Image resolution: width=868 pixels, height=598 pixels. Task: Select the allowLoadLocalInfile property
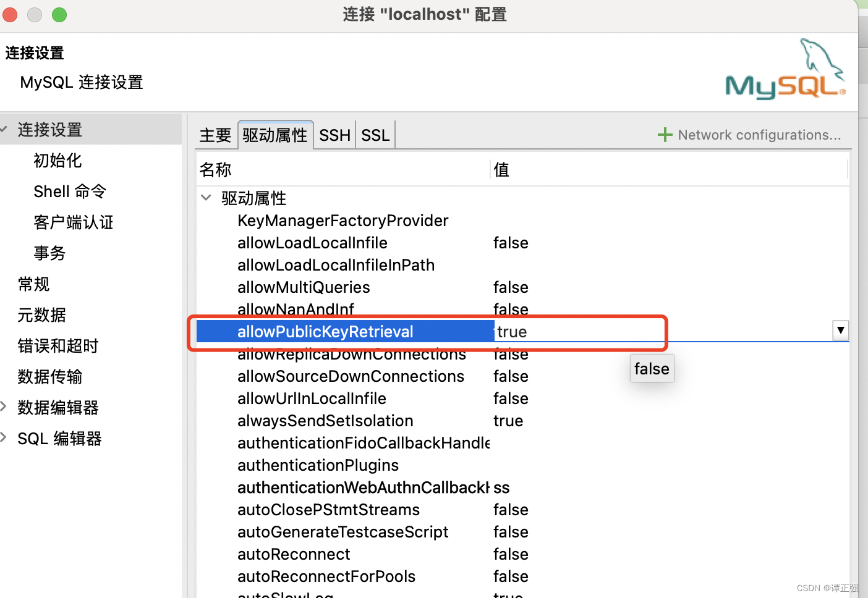coord(312,243)
